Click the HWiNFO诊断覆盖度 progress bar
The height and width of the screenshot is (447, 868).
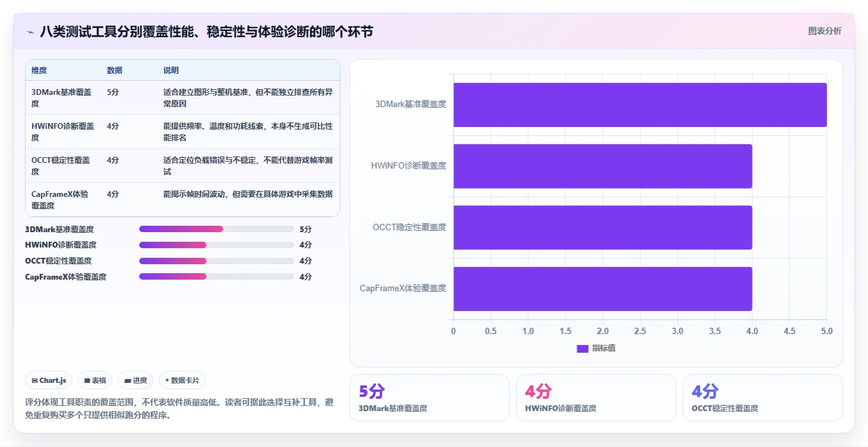pos(217,245)
